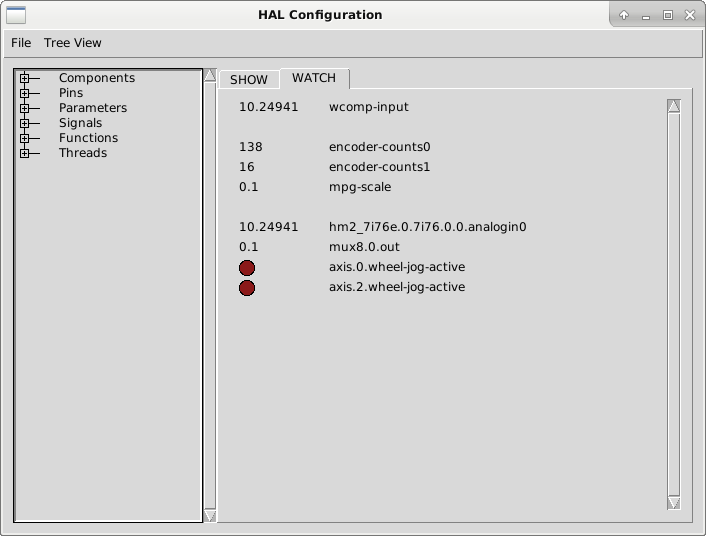Image resolution: width=706 pixels, height=536 pixels.
Task: Select the Threads label in tree
Action: [83, 153]
